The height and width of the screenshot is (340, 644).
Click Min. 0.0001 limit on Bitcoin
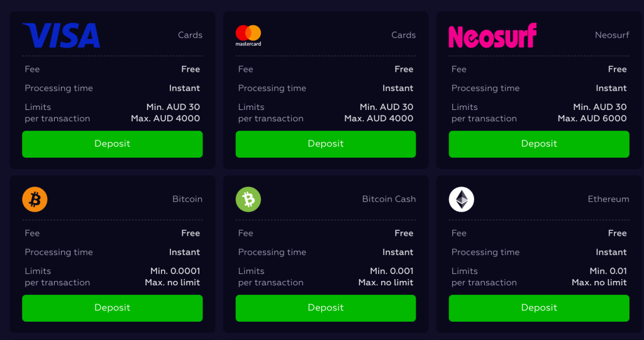click(x=175, y=271)
